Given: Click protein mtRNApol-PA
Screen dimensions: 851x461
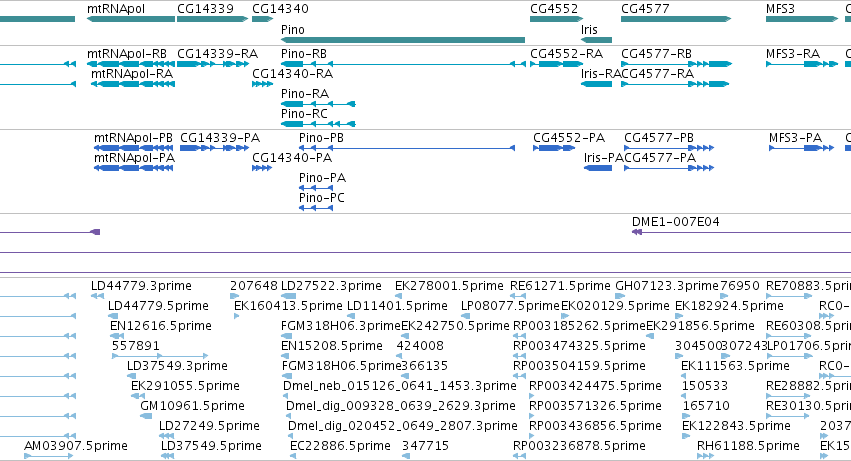Looking at the screenshot, I should tap(134, 168).
